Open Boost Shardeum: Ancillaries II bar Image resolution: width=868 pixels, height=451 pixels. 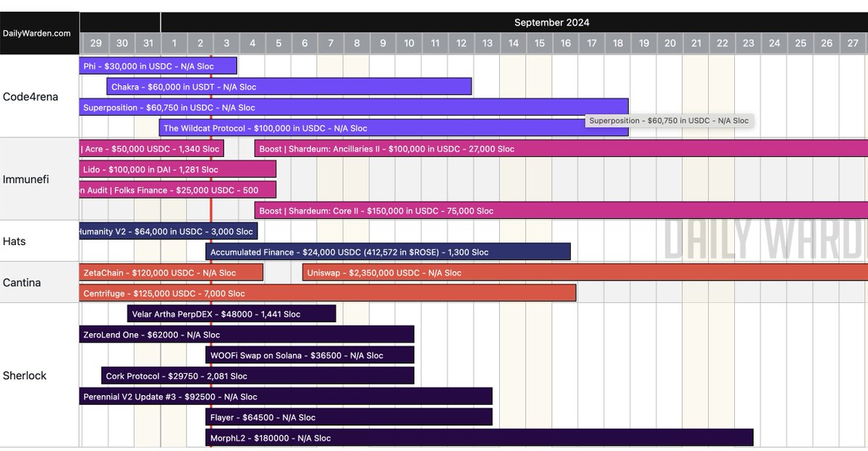click(561, 149)
